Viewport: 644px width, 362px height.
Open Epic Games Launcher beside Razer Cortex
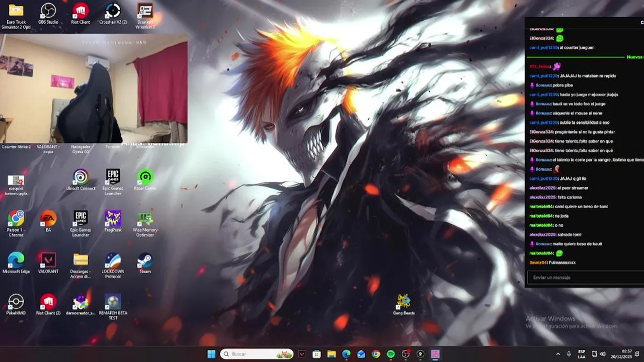click(x=113, y=182)
